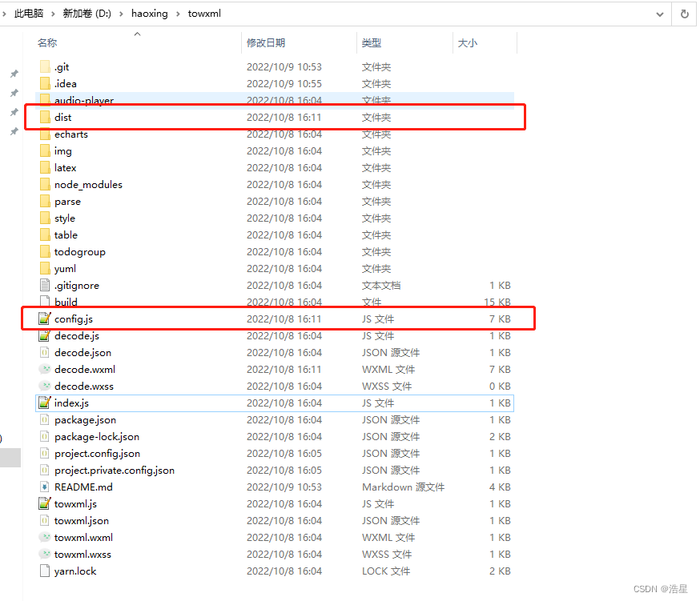The height and width of the screenshot is (601, 700).
Task: Click towxml in the address breadcrumb
Action: click(x=204, y=14)
